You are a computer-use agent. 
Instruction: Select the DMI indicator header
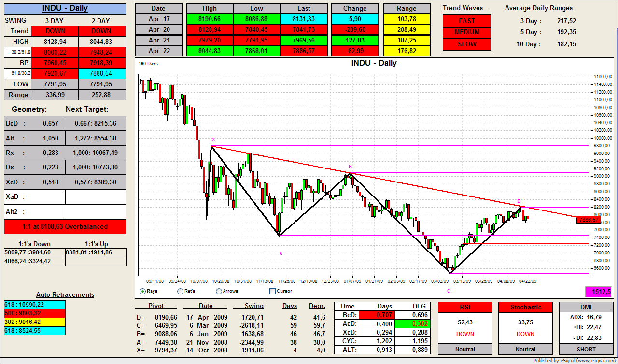click(x=586, y=307)
